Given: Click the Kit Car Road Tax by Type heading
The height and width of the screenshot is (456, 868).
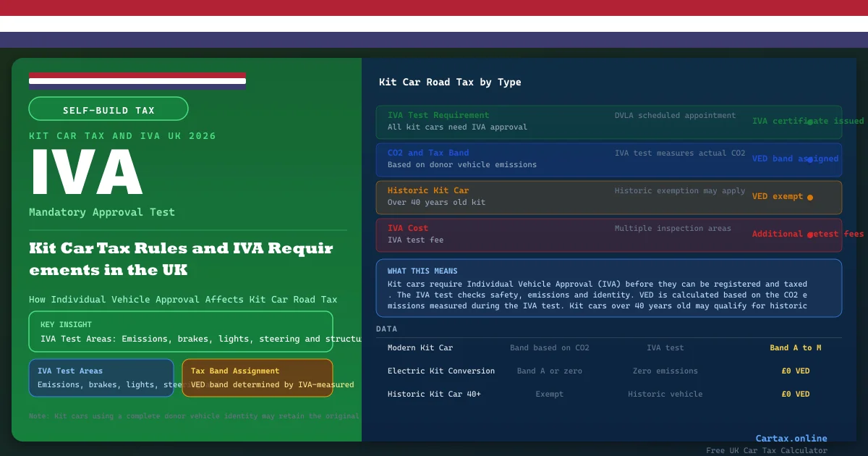Looking at the screenshot, I should click(x=450, y=83).
